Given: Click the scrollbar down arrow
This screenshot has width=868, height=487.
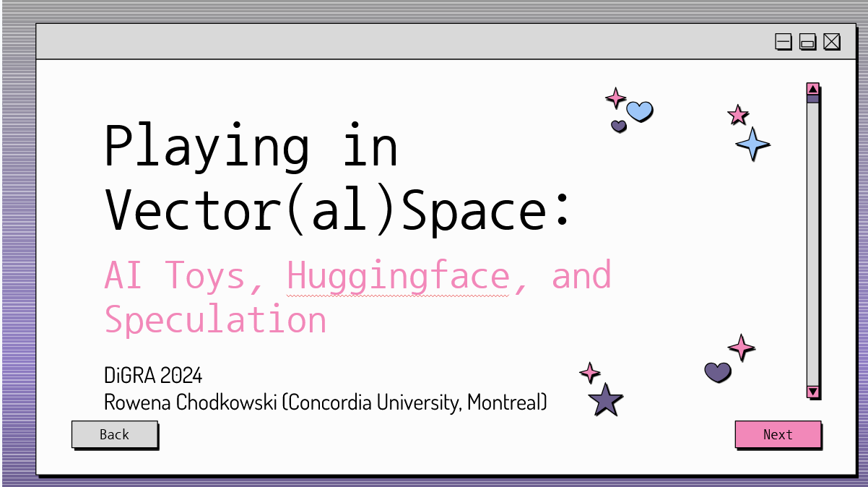Looking at the screenshot, I should coord(813,392).
